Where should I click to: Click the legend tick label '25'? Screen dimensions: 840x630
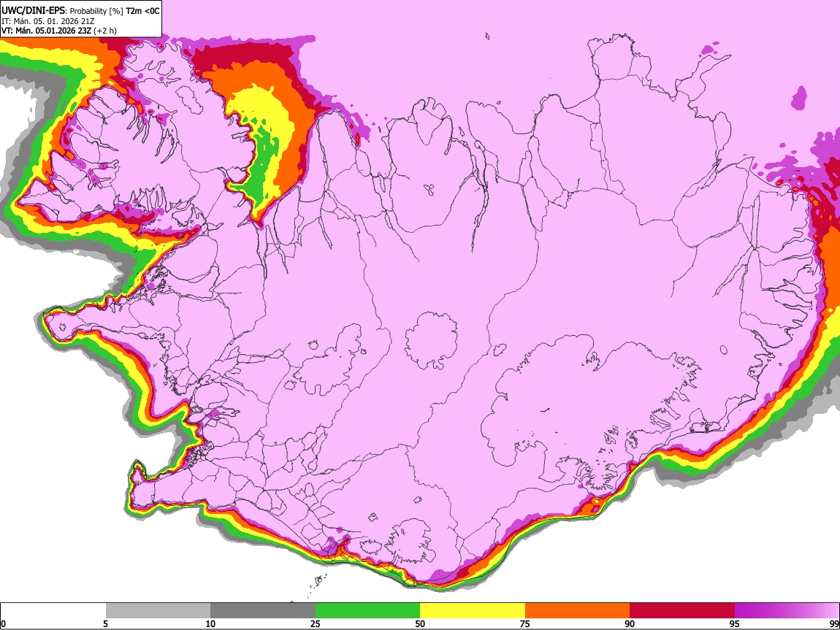[316, 624]
